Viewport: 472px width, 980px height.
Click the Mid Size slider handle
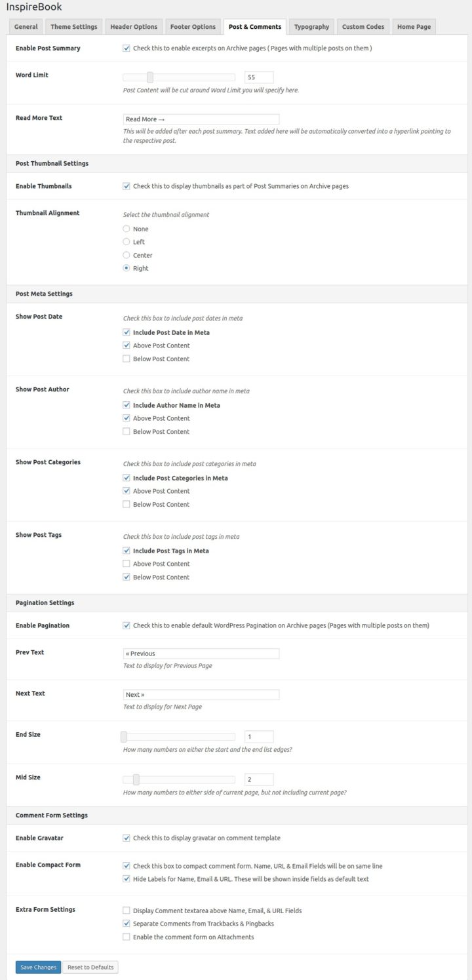point(136,779)
